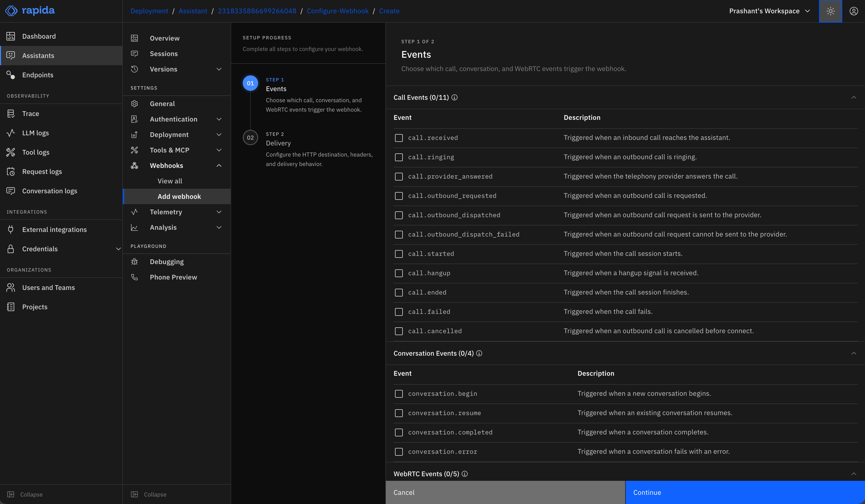Click the Conversation logs icon
Viewport: 865px width, 504px height.
(x=11, y=191)
